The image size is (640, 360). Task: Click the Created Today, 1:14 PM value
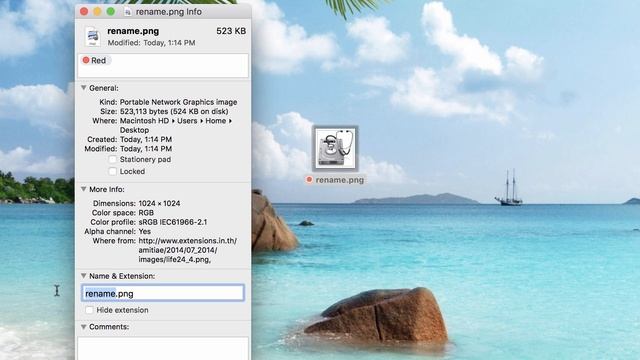coord(146,140)
